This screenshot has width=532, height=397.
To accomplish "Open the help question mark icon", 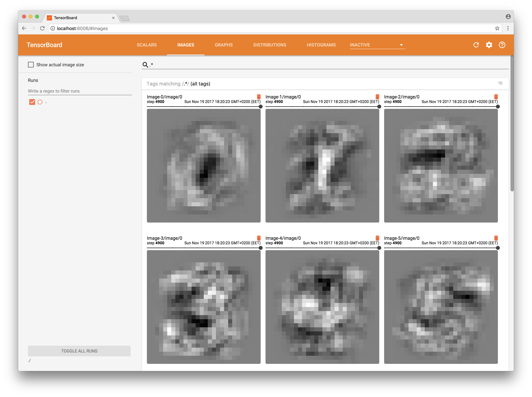I will (502, 45).
